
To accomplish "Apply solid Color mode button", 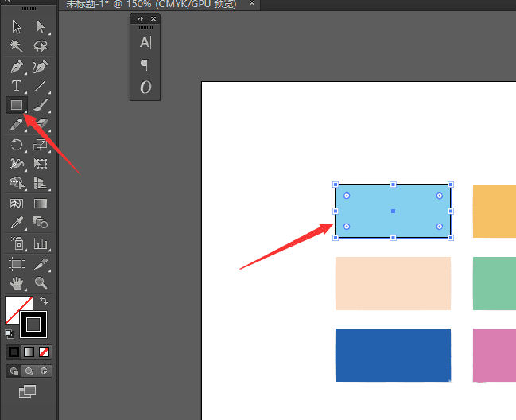I will [x=14, y=352].
